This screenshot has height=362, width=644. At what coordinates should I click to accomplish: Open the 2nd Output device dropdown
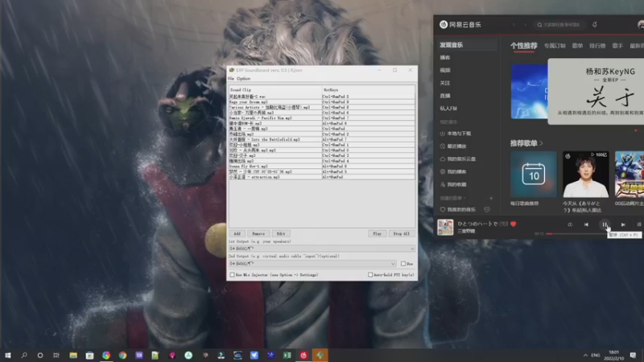312,264
